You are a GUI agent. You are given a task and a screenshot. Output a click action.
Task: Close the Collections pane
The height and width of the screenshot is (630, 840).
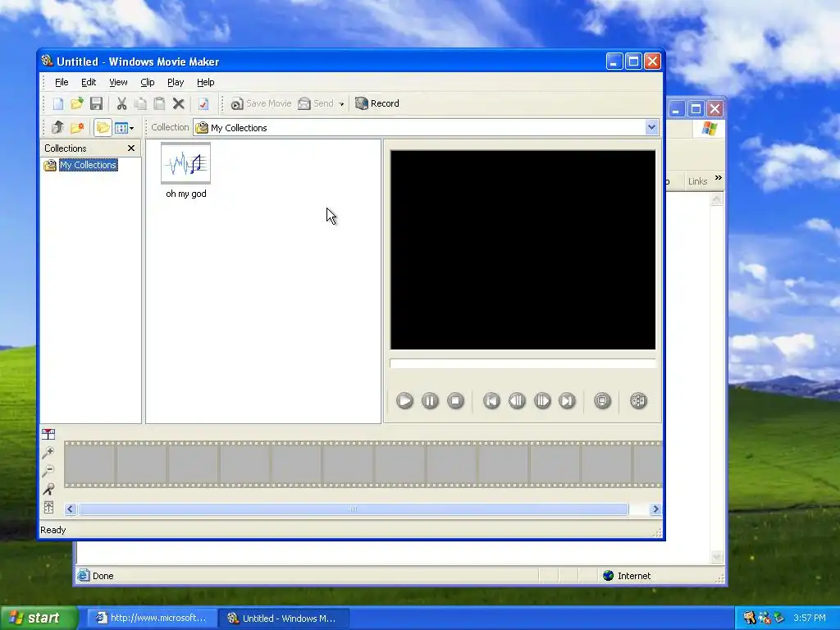(131, 148)
